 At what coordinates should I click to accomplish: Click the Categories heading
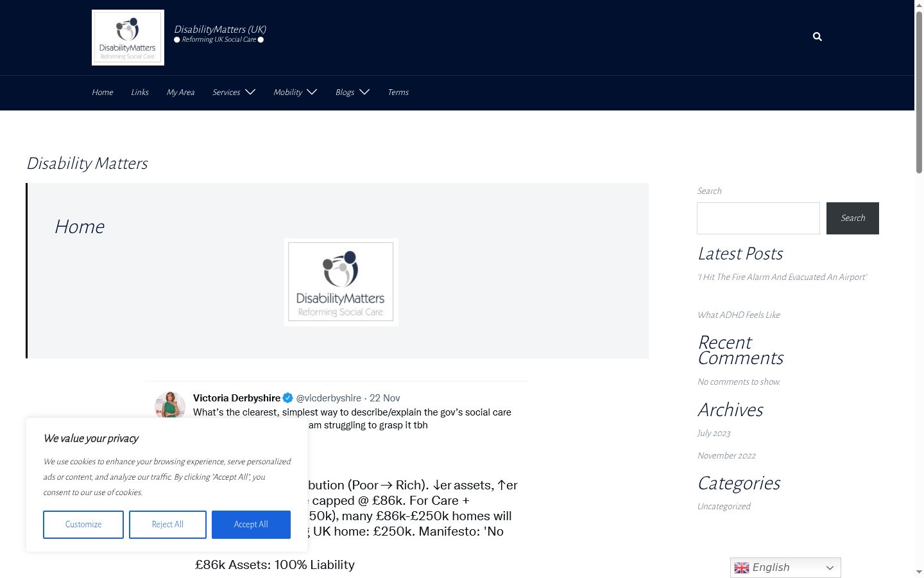tap(739, 483)
